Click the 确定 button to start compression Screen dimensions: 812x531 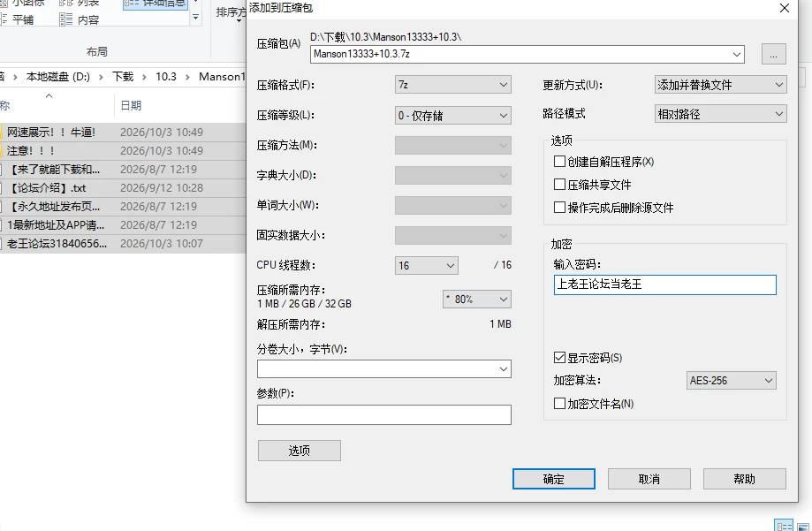[554, 479]
